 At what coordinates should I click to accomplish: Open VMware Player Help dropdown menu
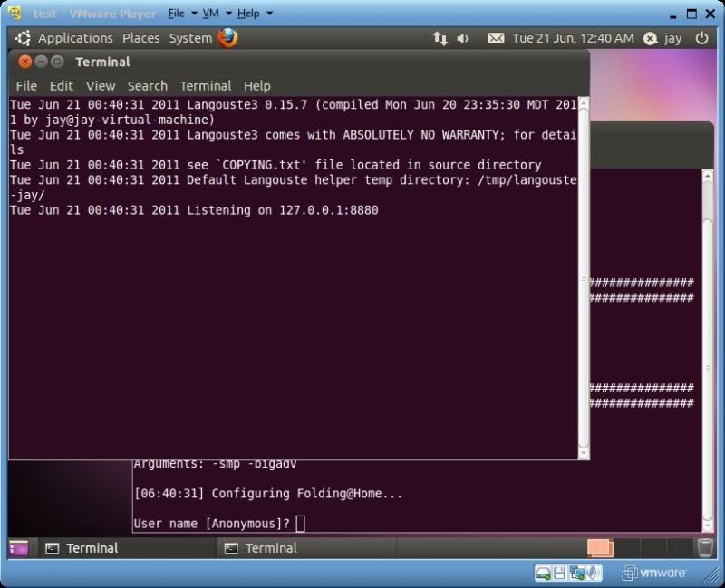255,14
